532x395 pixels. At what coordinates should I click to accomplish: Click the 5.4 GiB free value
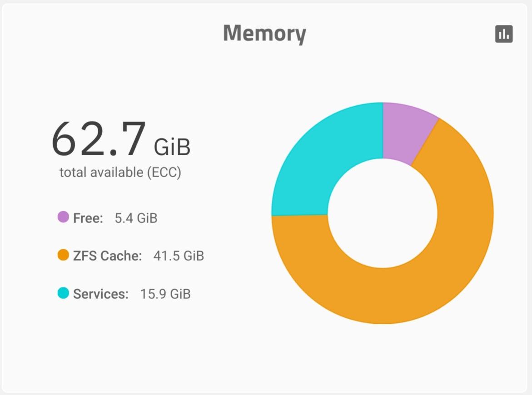coord(136,218)
